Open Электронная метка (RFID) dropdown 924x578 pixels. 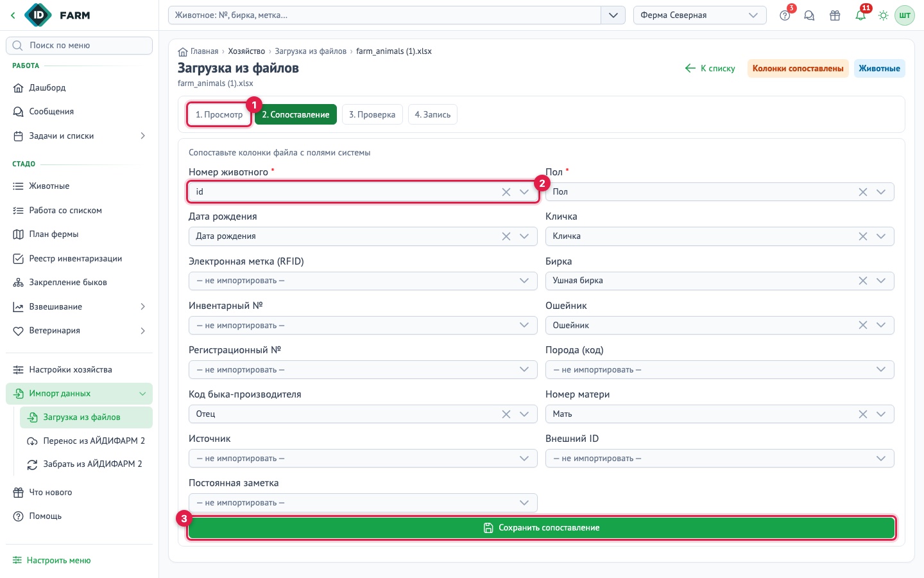coord(363,281)
